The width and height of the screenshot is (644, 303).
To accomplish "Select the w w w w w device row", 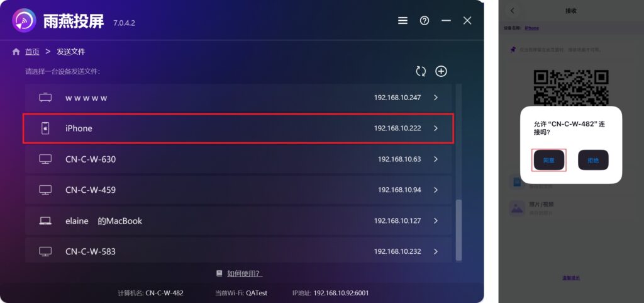I will (238, 98).
